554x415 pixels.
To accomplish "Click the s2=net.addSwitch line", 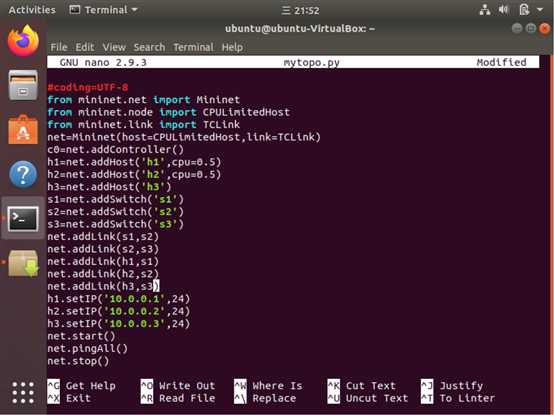I will [116, 212].
